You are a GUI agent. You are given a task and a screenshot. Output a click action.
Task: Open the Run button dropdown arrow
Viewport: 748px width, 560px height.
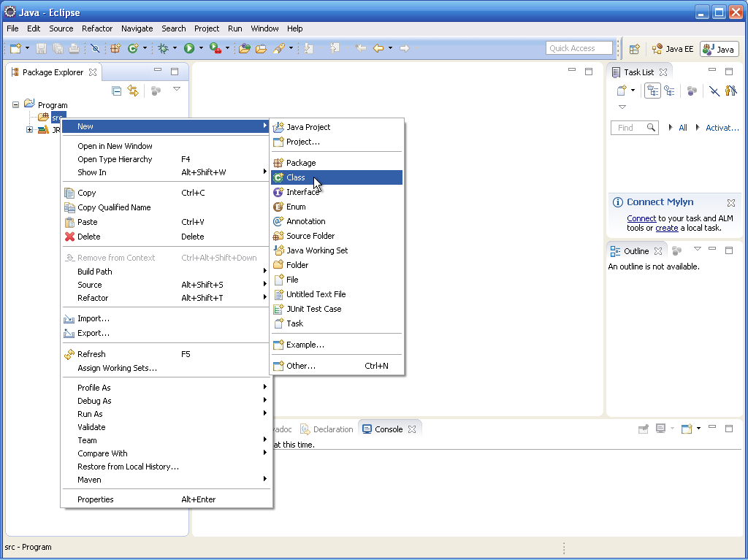[x=201, y=48]
